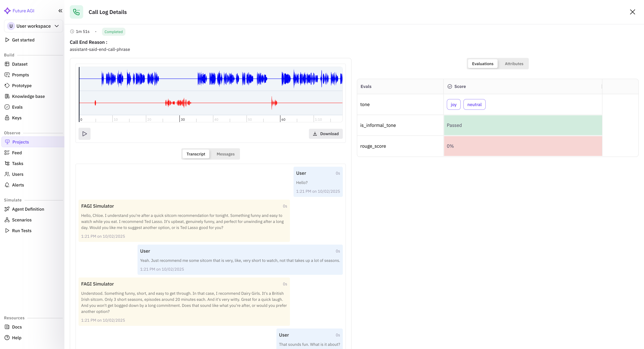
Task: Open the Feed page
Action: tap(17, 153)
